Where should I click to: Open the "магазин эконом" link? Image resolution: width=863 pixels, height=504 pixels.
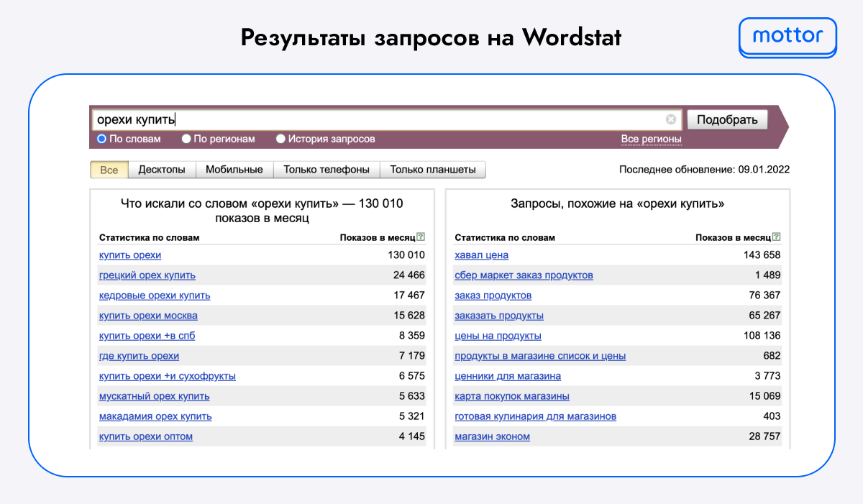[x=493, y=436]
